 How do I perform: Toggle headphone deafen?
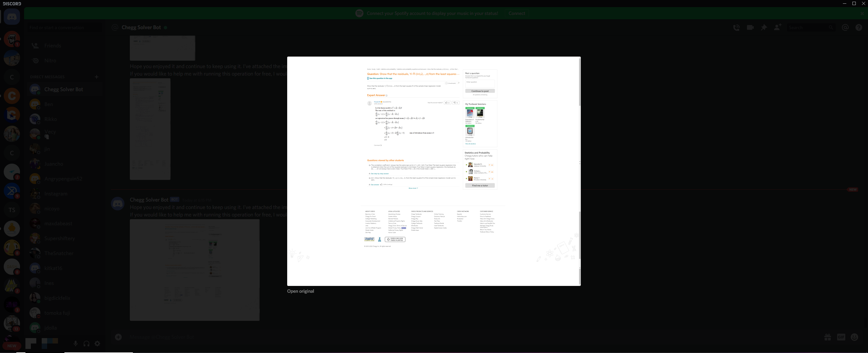[86, 344]
